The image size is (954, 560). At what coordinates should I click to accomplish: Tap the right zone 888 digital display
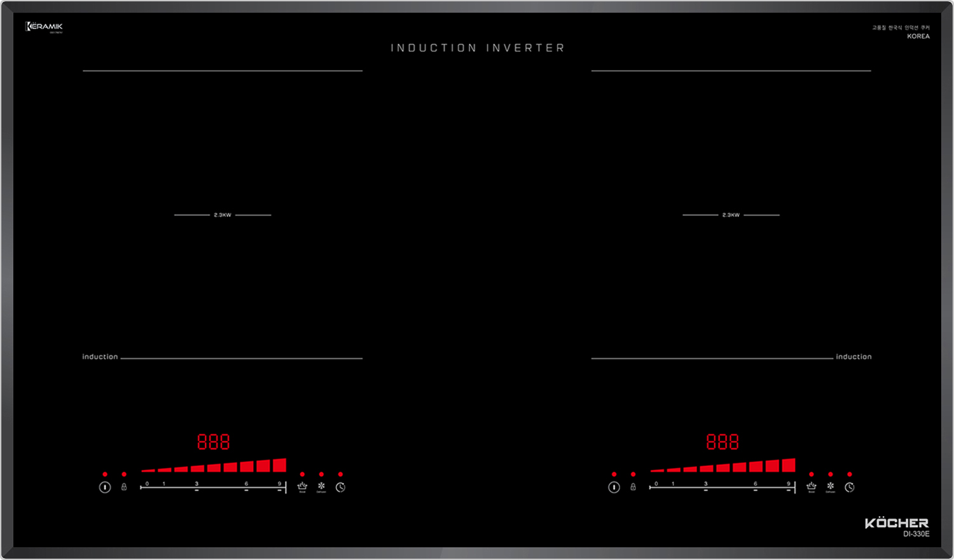tap(722, 442)
